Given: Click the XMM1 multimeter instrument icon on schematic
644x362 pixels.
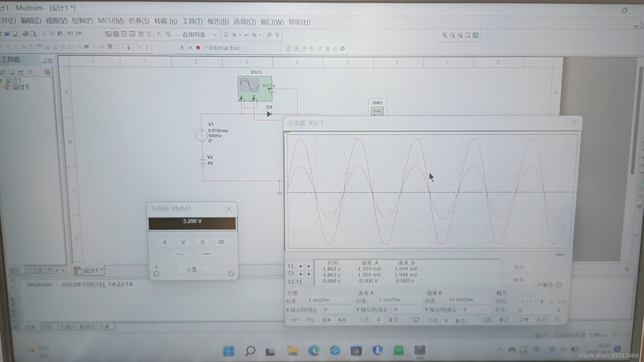Looking at the screenshot, I should click(377, 111).
